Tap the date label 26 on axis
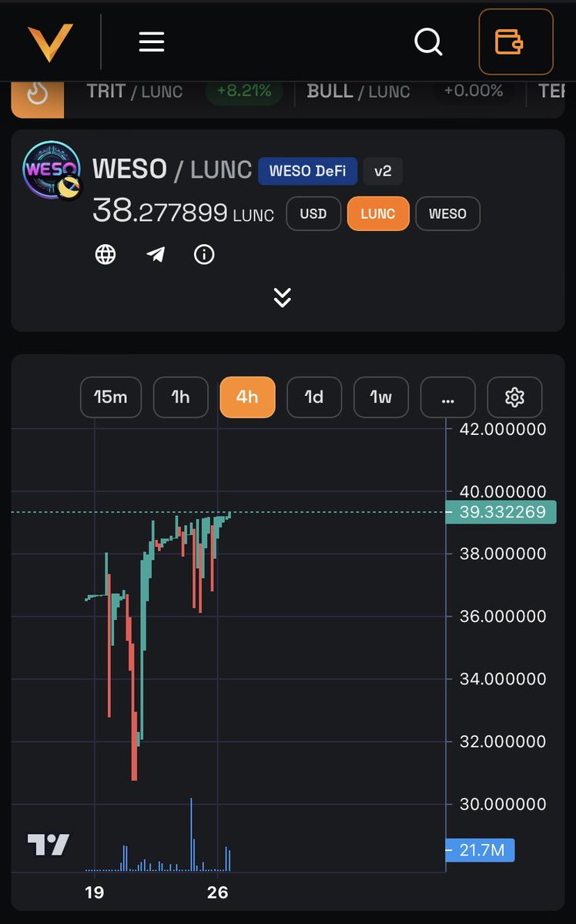576x924 pixels. 218,892
